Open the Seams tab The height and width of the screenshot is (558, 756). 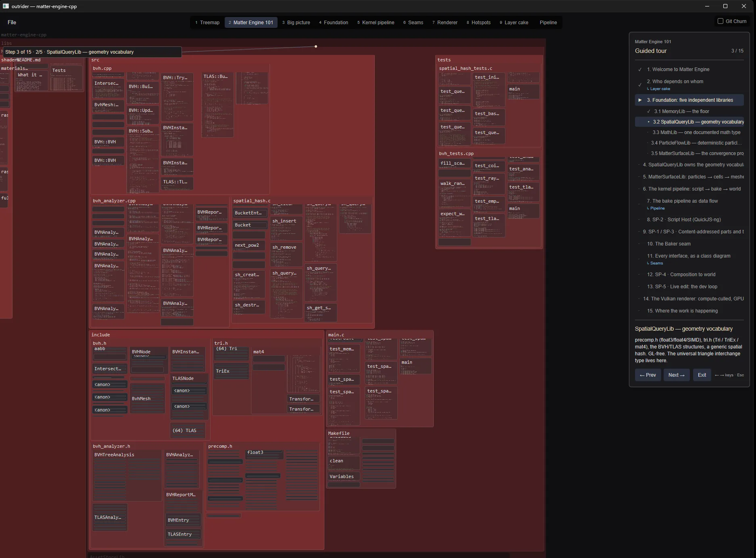point(413,23)
